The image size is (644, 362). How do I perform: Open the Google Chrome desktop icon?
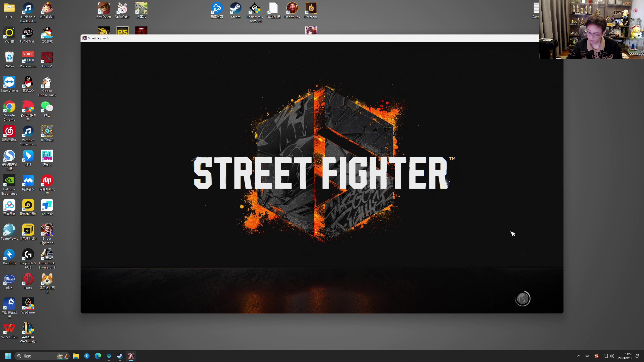[9, 111]
